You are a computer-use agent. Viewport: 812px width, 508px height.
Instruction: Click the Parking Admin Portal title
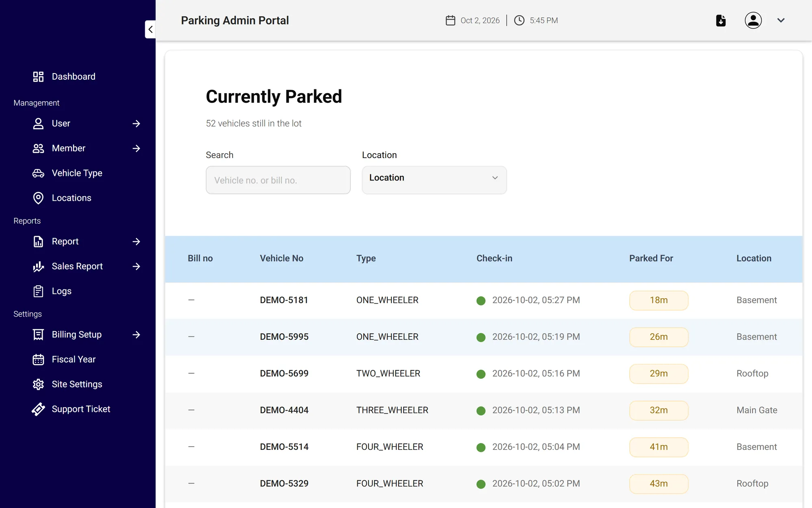point(235,20)
